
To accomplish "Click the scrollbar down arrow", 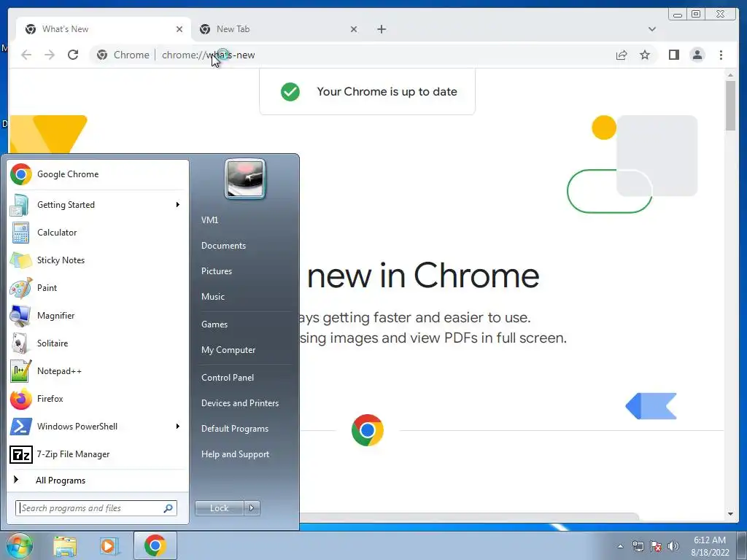I will click(730, 514).
